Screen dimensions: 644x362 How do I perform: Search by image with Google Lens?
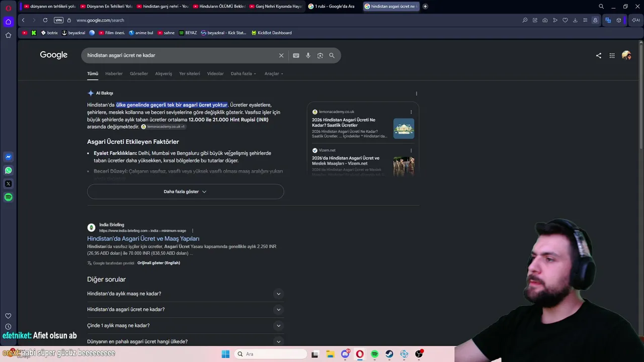tap(320, 55)
